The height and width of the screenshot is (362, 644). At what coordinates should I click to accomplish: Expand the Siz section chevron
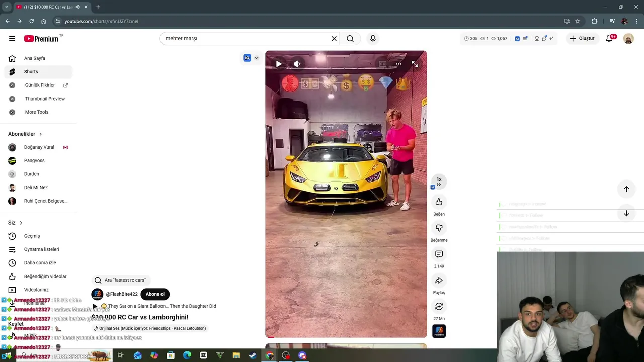[x=21, y=223]
